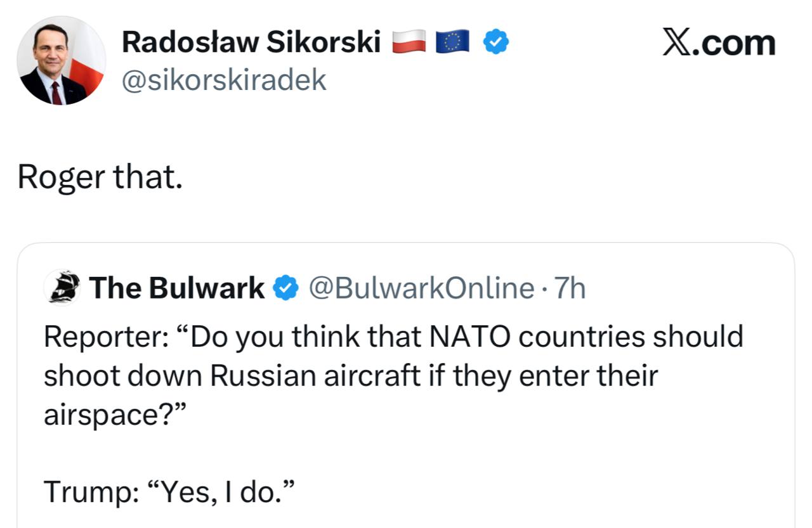Click the phrase "Russian aircraft"
812x528 pixels.
point(315,376)
